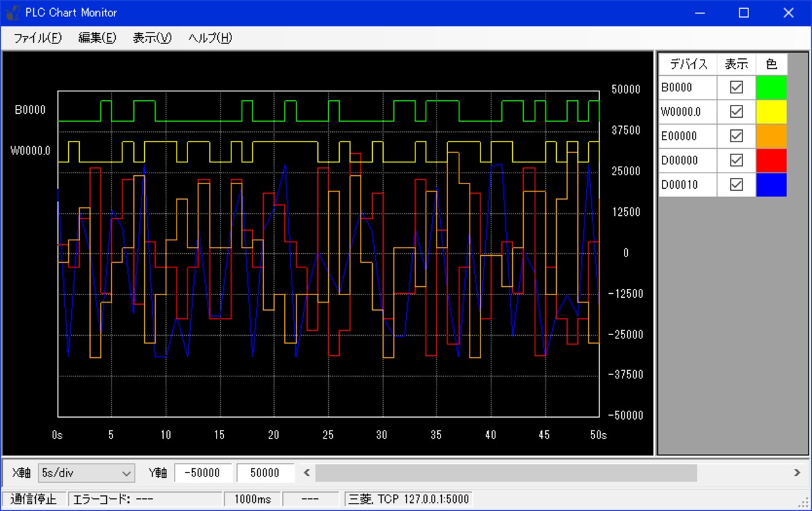Hide the E00000 series via checkbox
This screenshot has height=511, width=812.
click(736, 136)
